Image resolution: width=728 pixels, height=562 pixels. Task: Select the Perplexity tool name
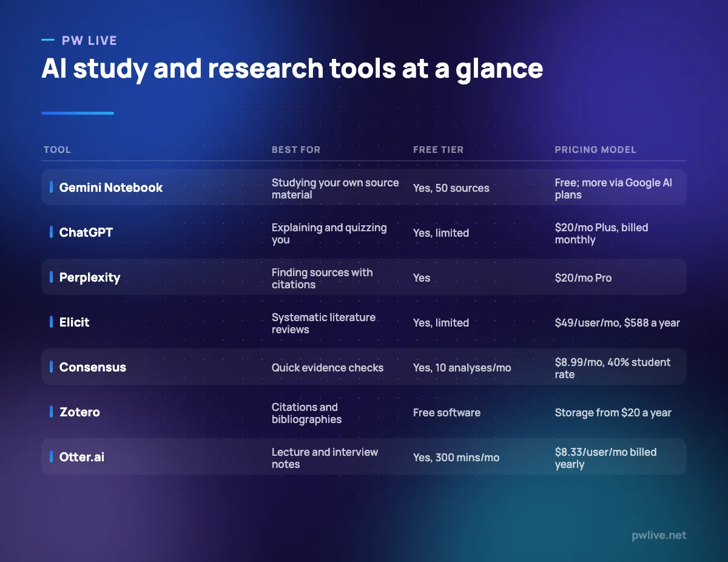pos(90,277)
